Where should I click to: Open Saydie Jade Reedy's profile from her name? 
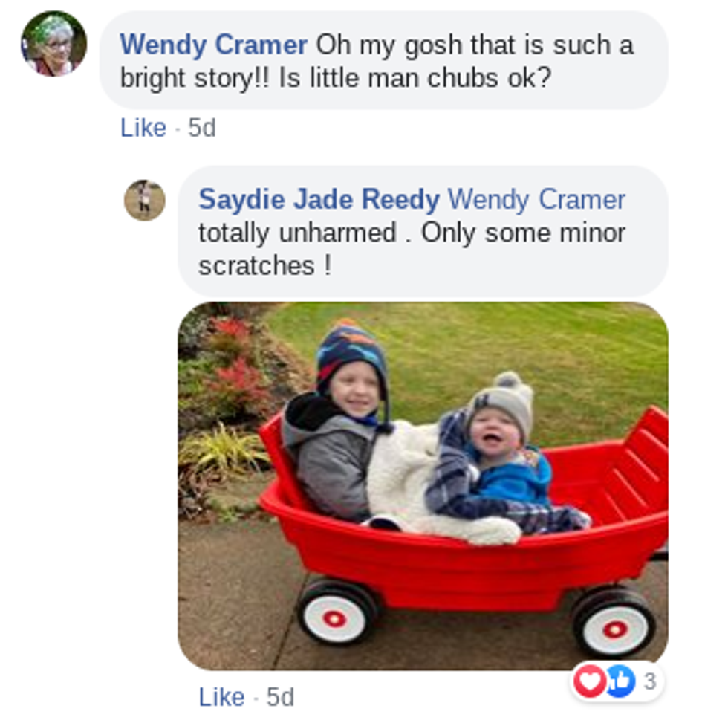click(x=319, y=200)
